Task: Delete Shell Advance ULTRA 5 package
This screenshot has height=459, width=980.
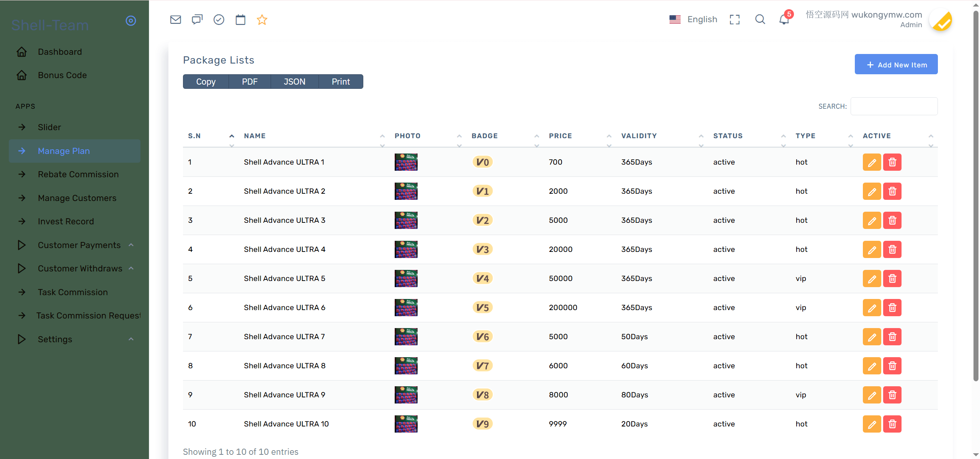Action: point(892,279)
